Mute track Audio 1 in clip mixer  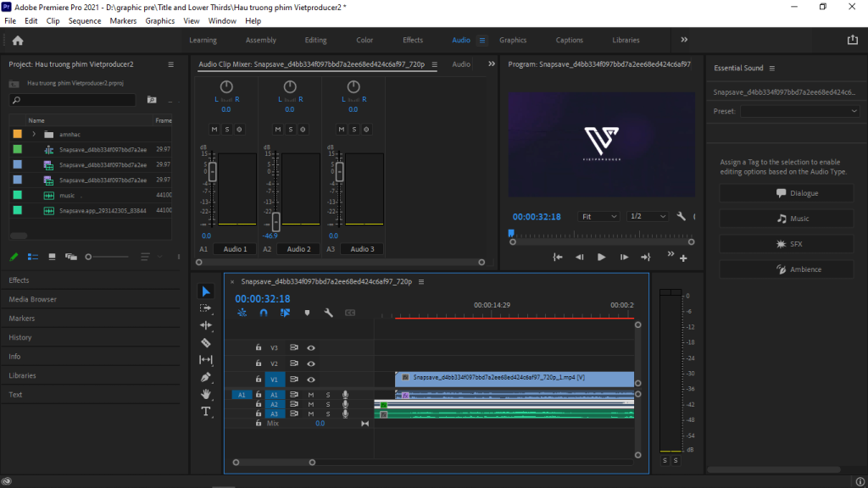[x=214, y=130]
